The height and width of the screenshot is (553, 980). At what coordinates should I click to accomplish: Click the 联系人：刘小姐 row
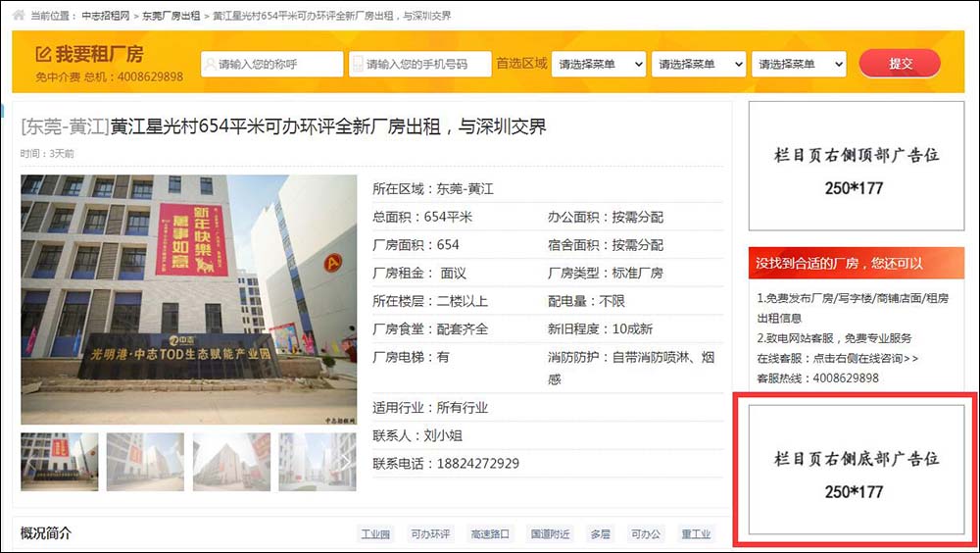(x=548, y=435)
